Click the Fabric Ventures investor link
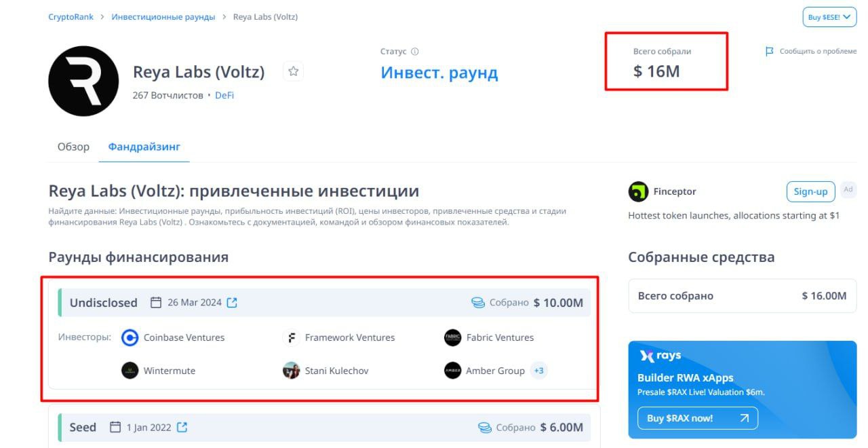The height and width of the screenshot is (448, 868). pyautogui.click(x=500, y=337)
